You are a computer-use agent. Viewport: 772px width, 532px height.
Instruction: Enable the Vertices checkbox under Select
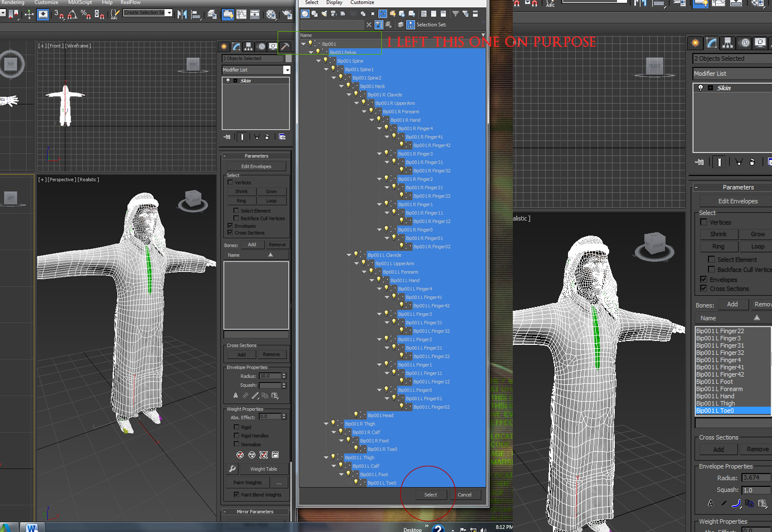click(231, 182)
